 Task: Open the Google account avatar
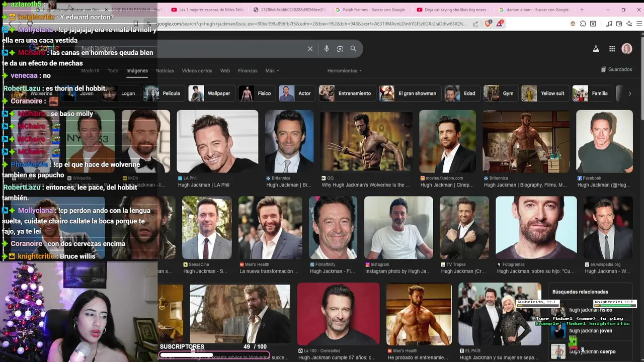pyautogui.click(x=627, y=49)
